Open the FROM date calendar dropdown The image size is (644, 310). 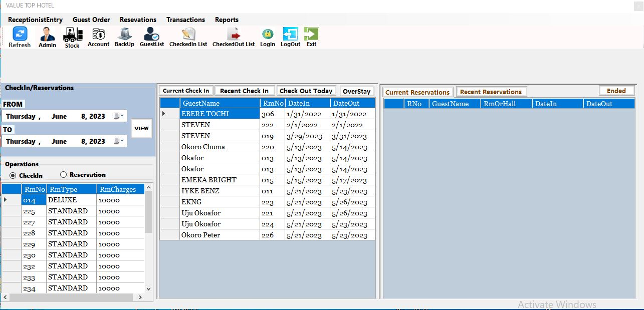click(x=119, y=116)
